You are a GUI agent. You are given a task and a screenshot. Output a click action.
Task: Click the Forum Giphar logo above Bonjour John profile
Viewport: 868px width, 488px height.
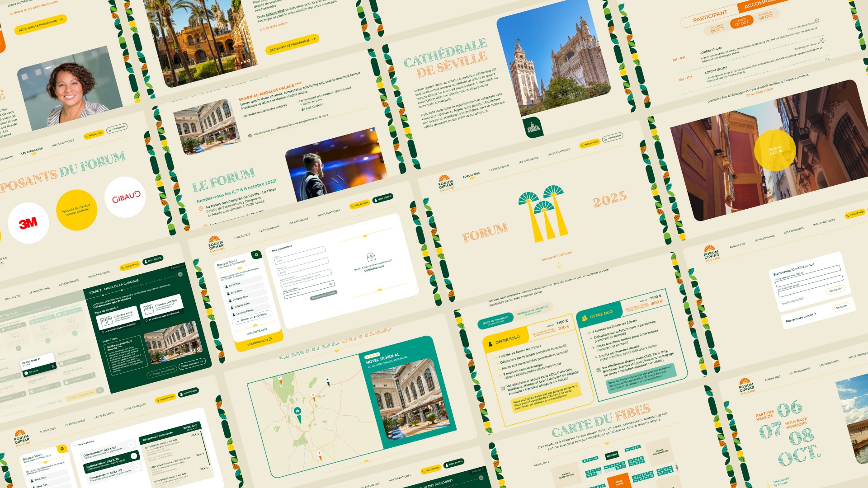tap(216, 244)
